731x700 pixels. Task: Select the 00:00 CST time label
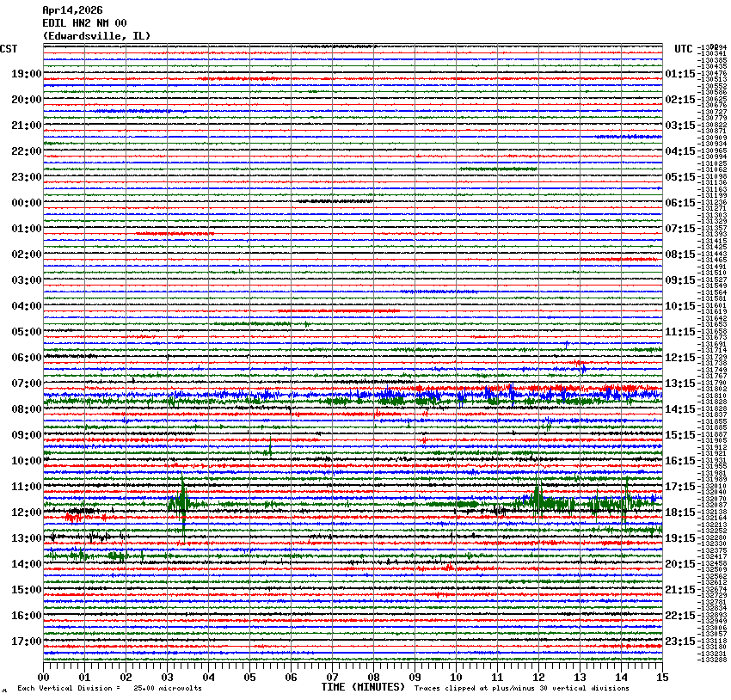tap(27, 203)
